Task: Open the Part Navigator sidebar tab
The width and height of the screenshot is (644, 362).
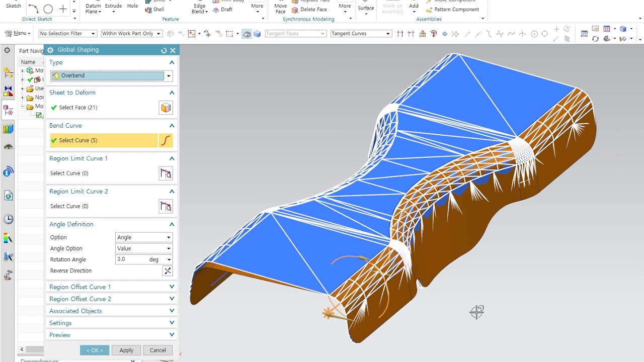Action: pos(8,110)
